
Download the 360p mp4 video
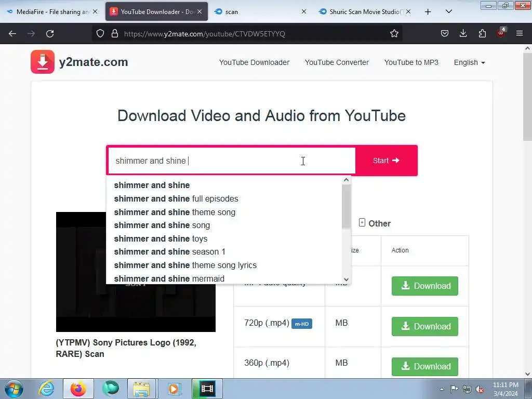point(425,366)
